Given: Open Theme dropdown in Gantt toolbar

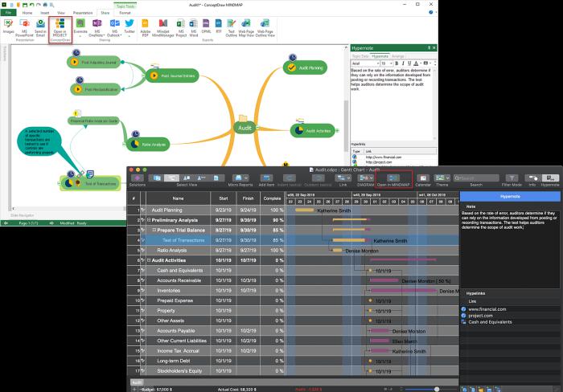Looking at the screenshot, I should 448,178.
